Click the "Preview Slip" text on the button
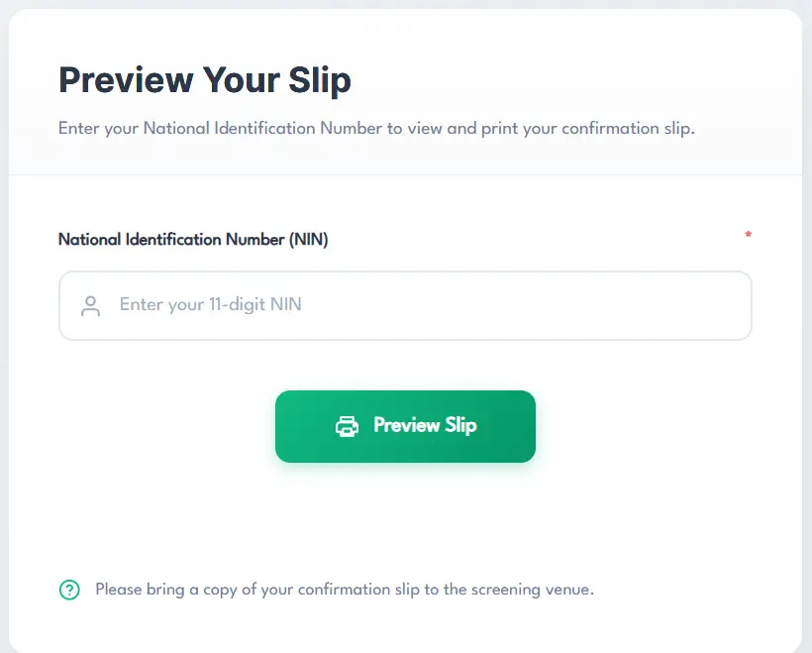 pyautogui.click(x=425, y=426)
